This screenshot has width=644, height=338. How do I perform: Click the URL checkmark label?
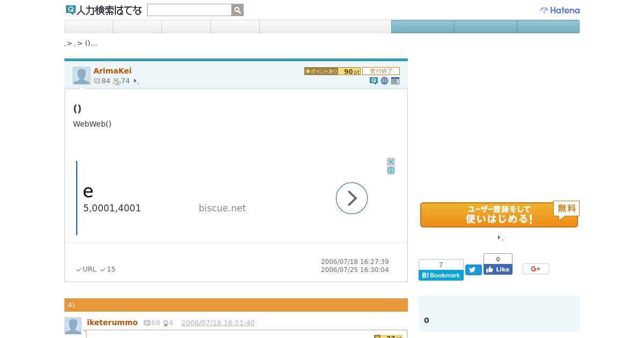pos(86,269)
